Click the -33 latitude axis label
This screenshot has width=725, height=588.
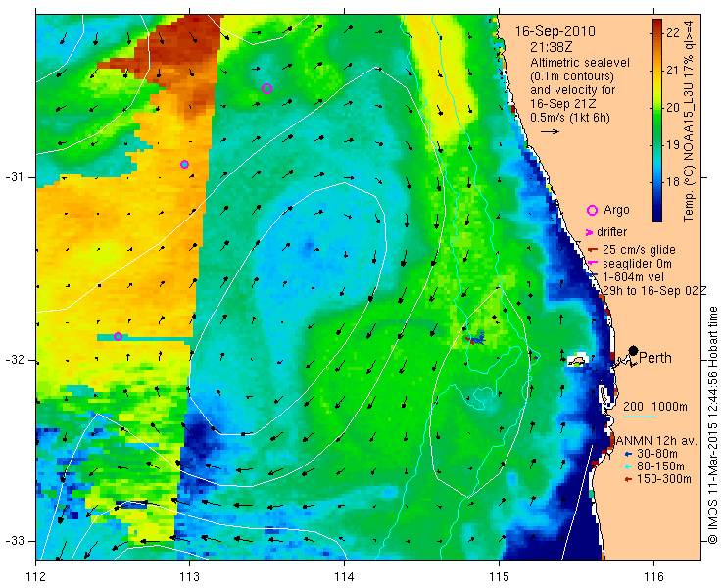tap(14, 541)
